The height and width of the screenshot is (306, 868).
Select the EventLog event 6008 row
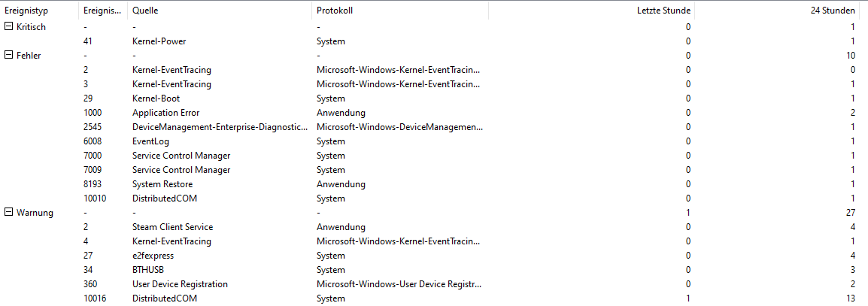pyautogui.click(x=434, y=141)
